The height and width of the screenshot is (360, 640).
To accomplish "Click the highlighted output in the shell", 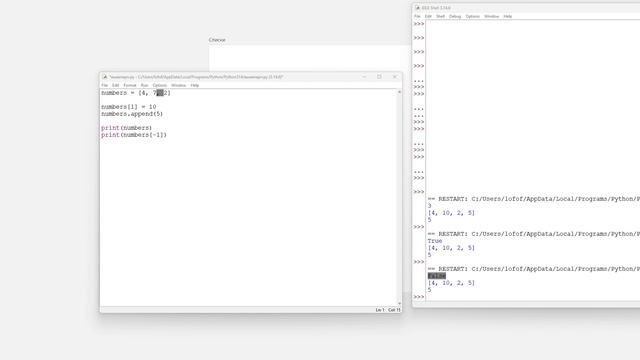I will [437, 276].
